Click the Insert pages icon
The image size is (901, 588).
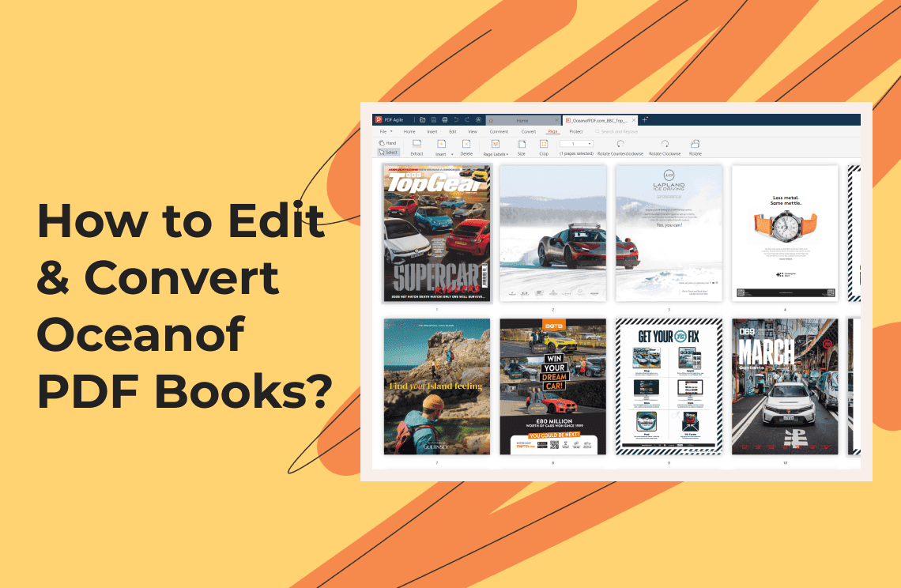pyautogui.click(x=441, y=144)
